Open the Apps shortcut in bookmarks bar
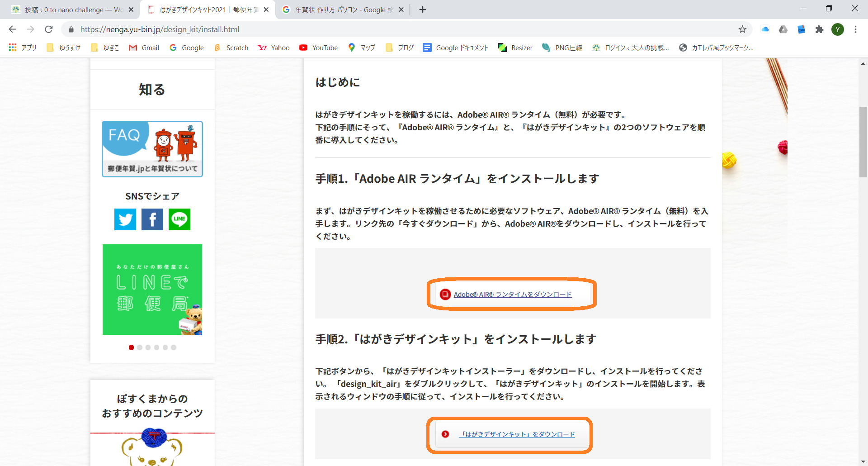The width and height of the screenshot is (868, 466). tap(23, 48)
